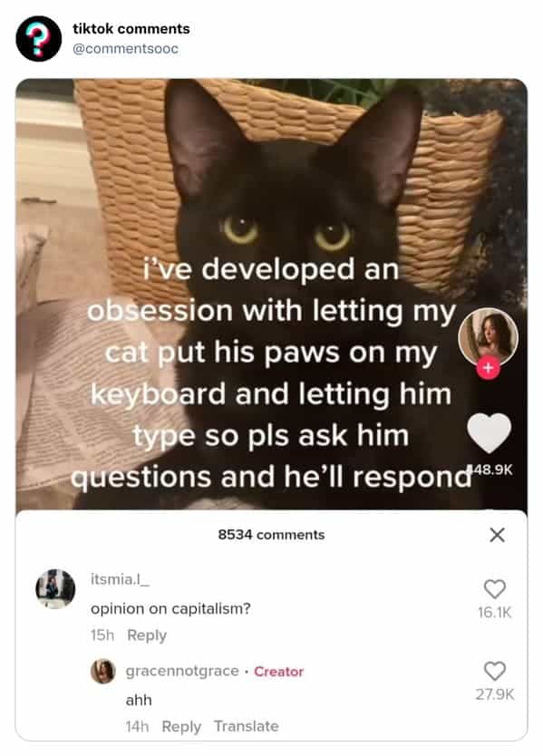This screenshot has width=543, height=756.
Task: Like gracennotgrace reply heart
Action: (x=495, y=671)
